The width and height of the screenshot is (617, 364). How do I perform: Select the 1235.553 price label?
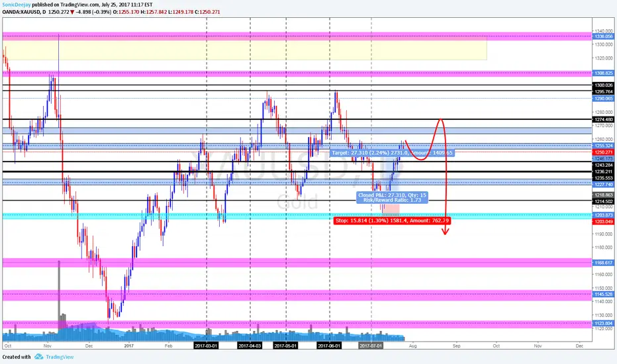click(x=603, y=178)
